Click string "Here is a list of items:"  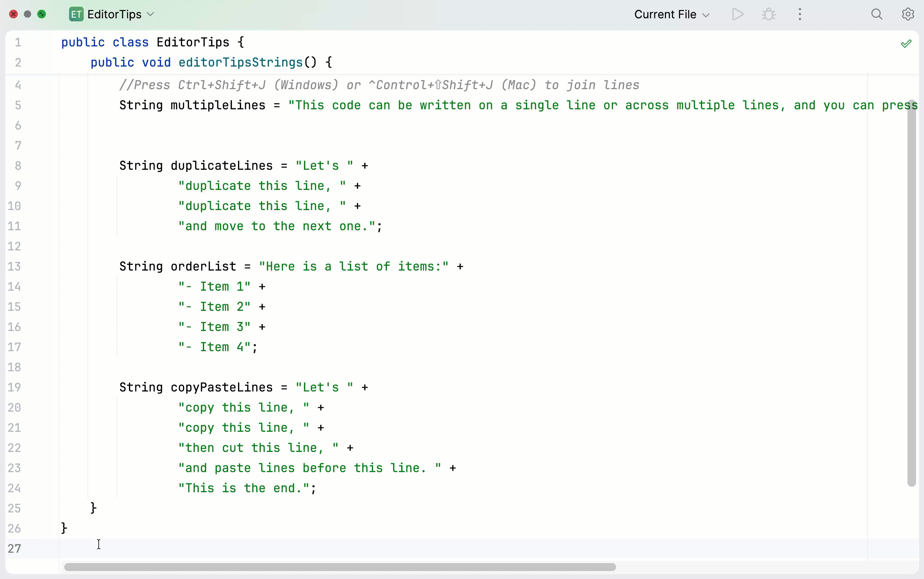click(354, 267)
